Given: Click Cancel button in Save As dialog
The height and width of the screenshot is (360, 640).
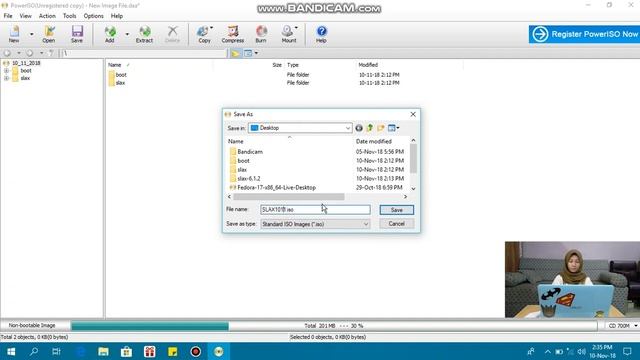Looking at the screenshot, I should 397,224.
